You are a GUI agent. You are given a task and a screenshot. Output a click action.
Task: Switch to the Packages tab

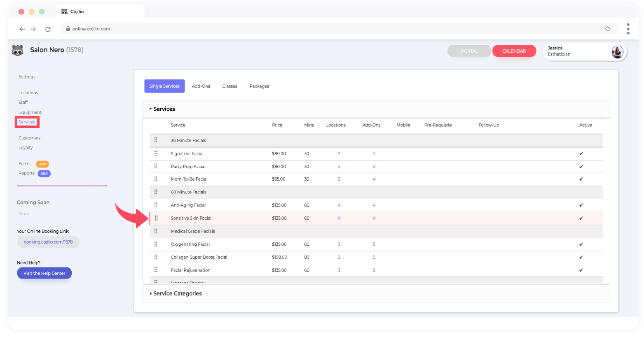coord(259,86)
